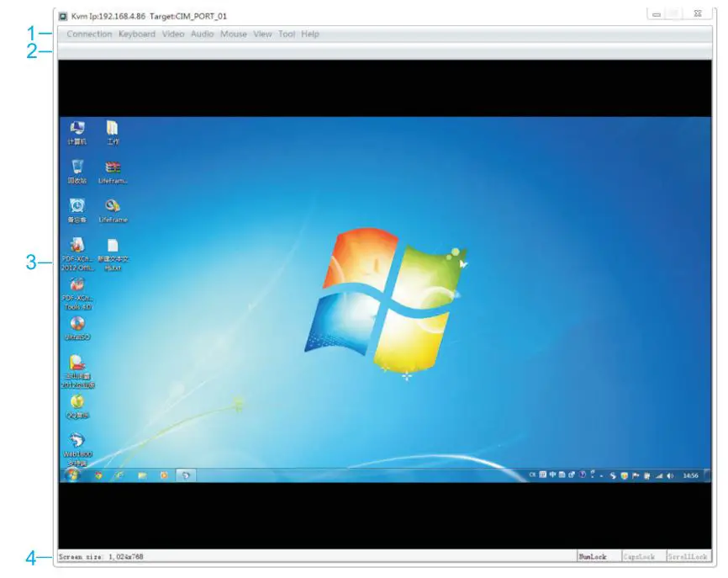Click the Sogou S tray icon
728x578 pixels.
(614, 476)
